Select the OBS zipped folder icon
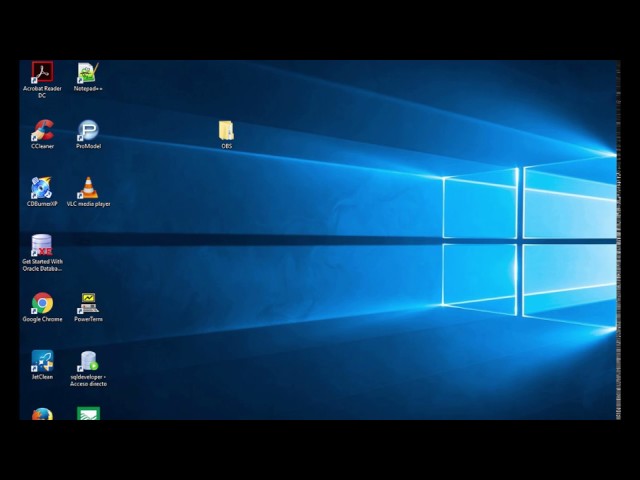The height and width of the screenshot is (480, 640). click(226, 131)
